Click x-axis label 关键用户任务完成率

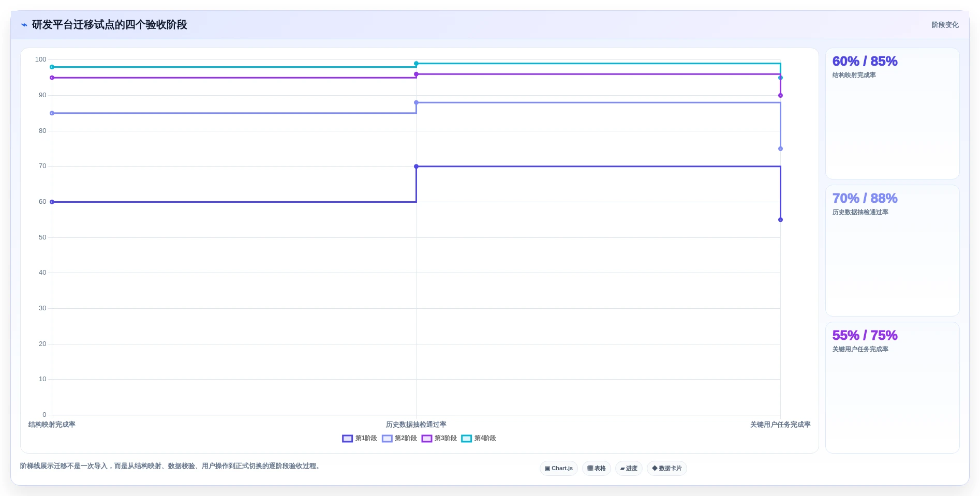click(780, 425)
